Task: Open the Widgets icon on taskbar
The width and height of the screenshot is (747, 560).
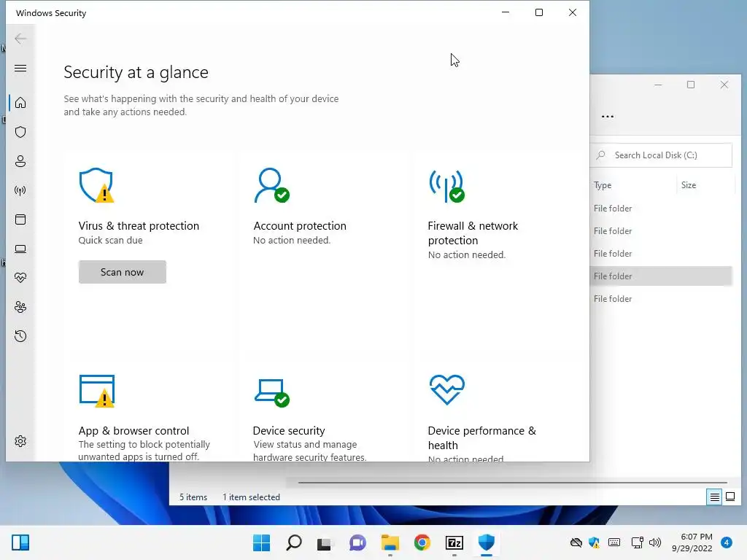Action: (20, 542)
